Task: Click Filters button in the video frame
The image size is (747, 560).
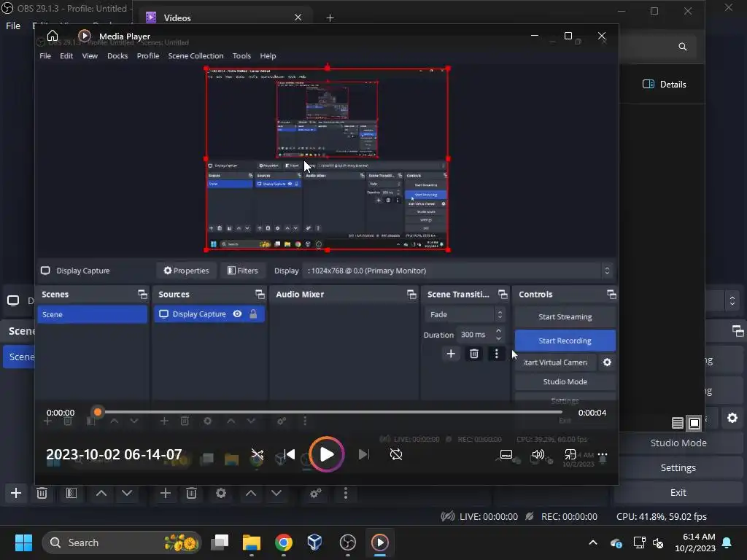Action: point(243,271)
